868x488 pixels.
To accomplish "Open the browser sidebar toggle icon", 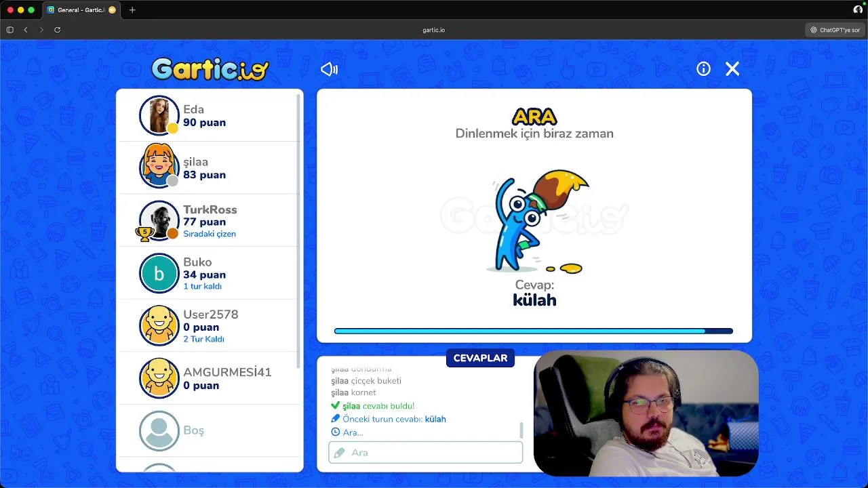I will [x=9, y=30].
